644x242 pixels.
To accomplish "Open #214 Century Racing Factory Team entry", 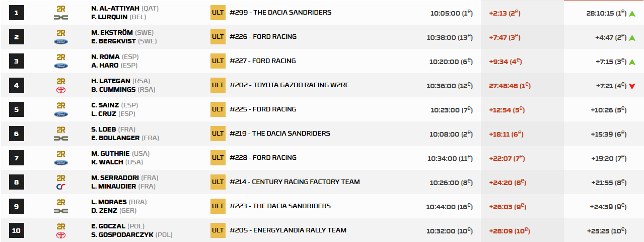I will click(294, 182).
